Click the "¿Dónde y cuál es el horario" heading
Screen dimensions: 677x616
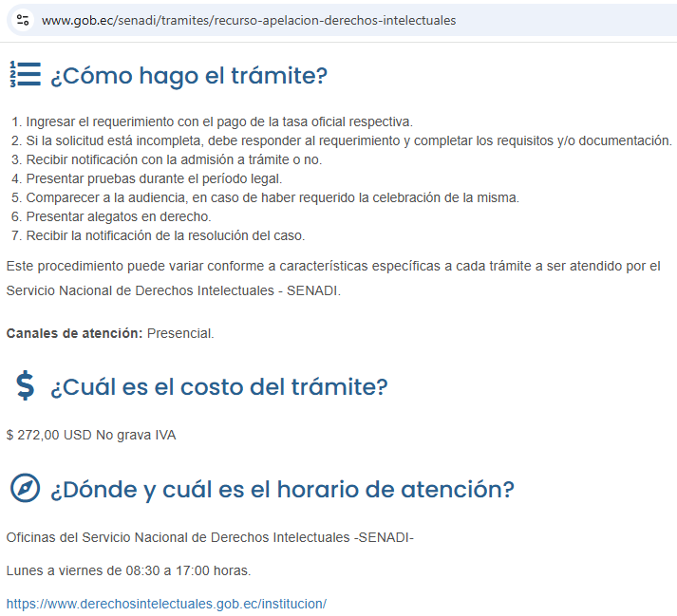coord(281,490)
